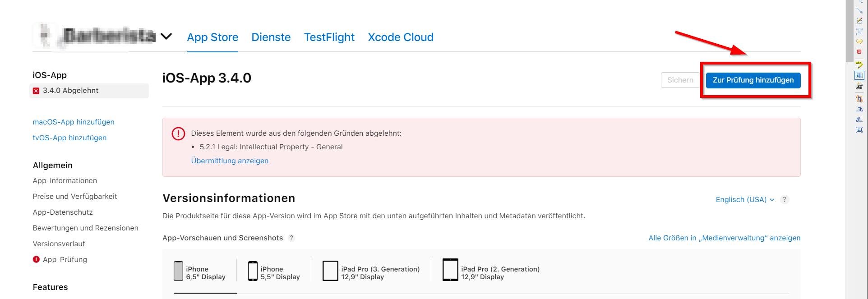This screenshot has height=299, width=868.
Task: Expand the app name dropdown chevron
Action: pyautogui.click(x=166, y=36)
